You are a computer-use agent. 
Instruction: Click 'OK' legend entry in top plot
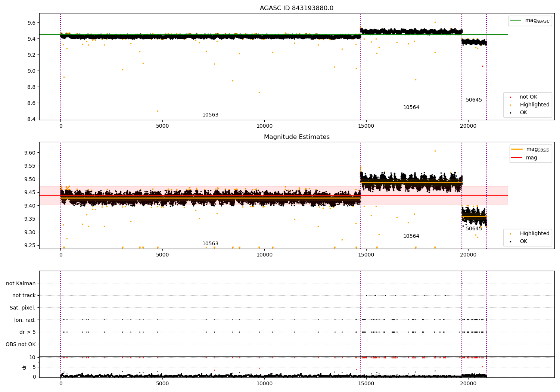[x=519, y=113]
